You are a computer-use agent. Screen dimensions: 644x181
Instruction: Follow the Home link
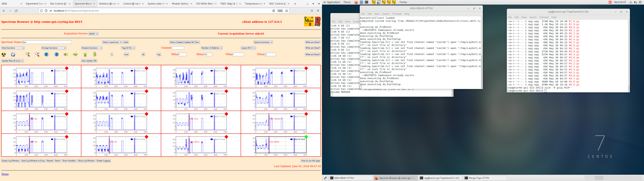5,174
